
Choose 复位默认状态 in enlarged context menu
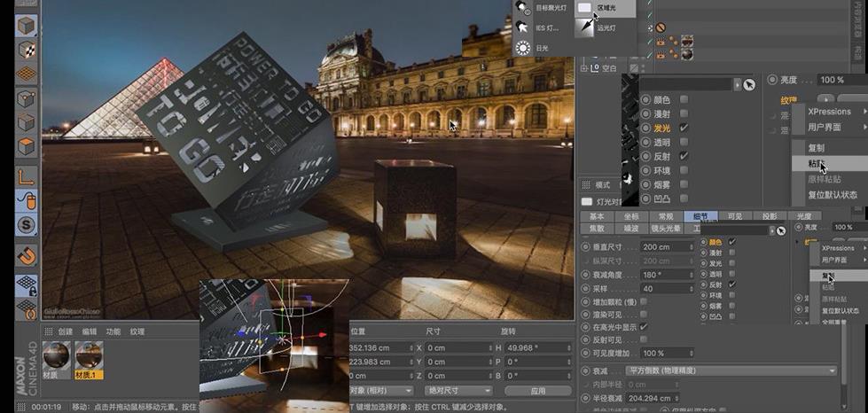tap(832, 195)
